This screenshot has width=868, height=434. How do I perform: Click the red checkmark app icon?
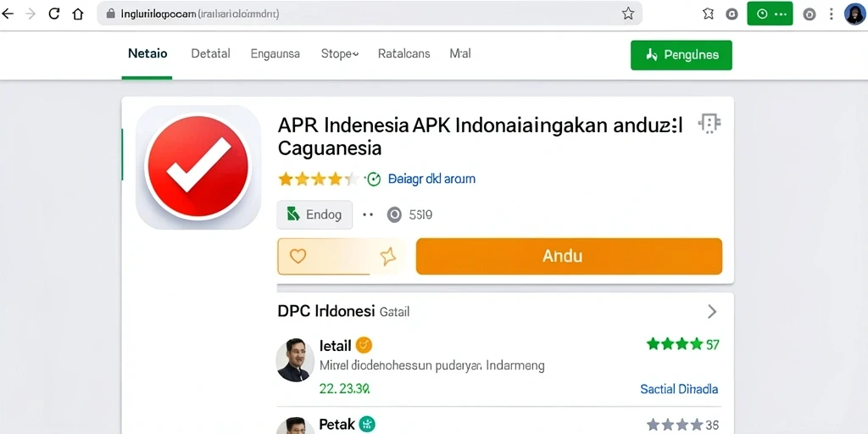coord(198,167)
